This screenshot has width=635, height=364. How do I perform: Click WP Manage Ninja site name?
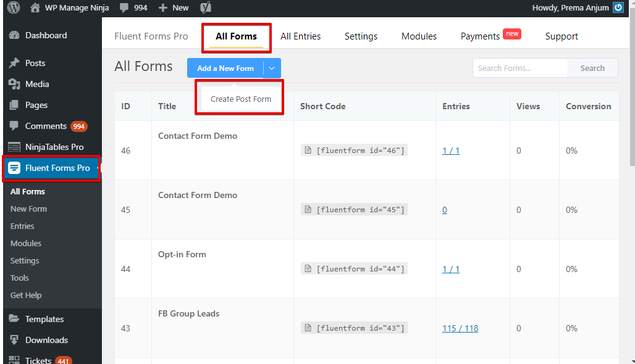click(77, 7)
